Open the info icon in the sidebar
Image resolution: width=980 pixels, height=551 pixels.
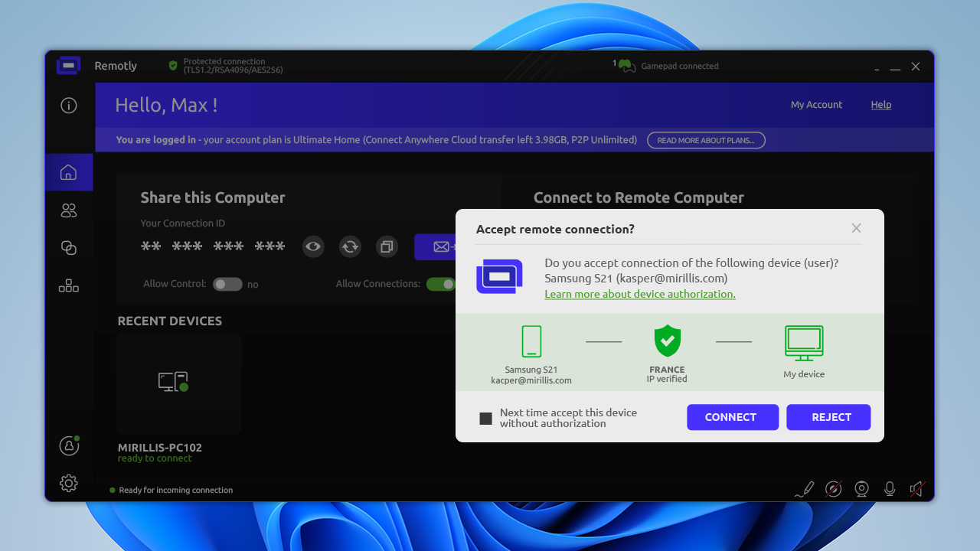[x=69, y=106]
